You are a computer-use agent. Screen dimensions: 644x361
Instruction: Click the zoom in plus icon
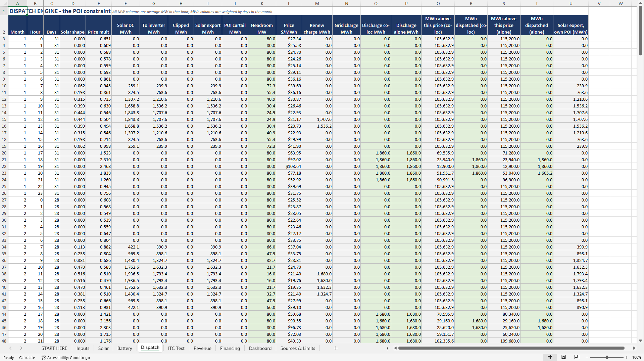[626, 357]
